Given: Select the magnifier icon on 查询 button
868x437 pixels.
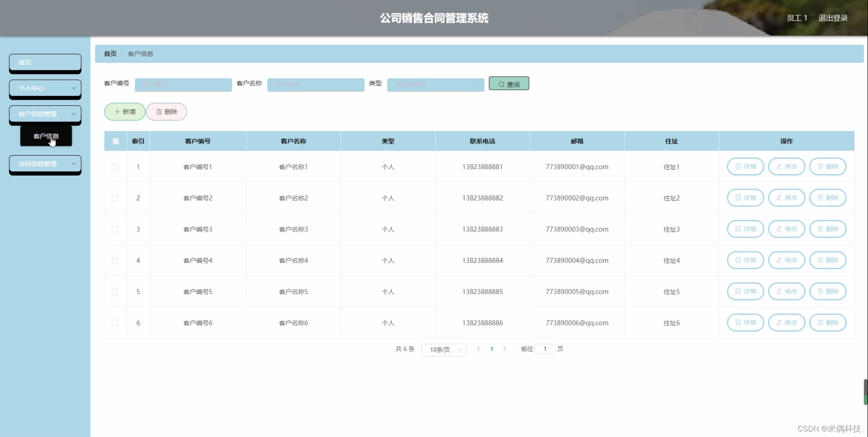Looking at the screenshot, I should tap(502, 84).
